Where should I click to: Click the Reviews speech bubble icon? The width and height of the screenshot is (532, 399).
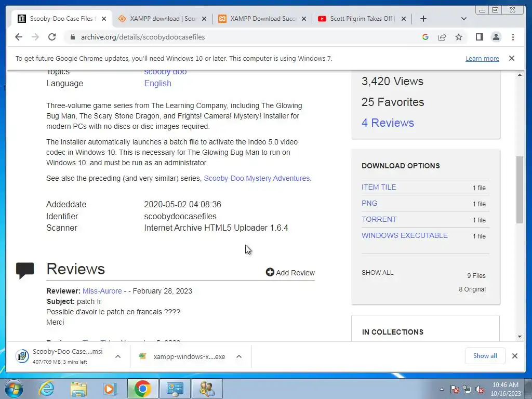click(25, 270)
